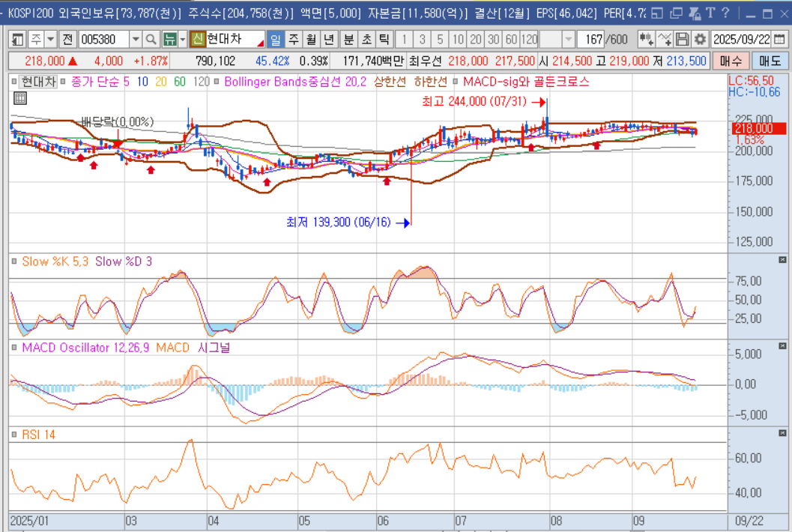This screenshot has width=792, height=532.
Task: Click the date field 2025/09/22
Action: tap(742, 39)
